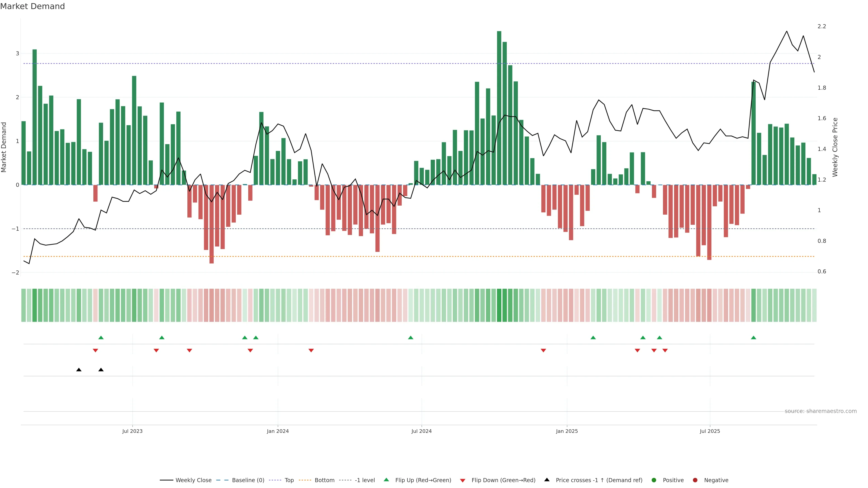The image size is (868, 488).
Task: Click the Jan 2025 x-axis label
Action: [x=567, y=431]
